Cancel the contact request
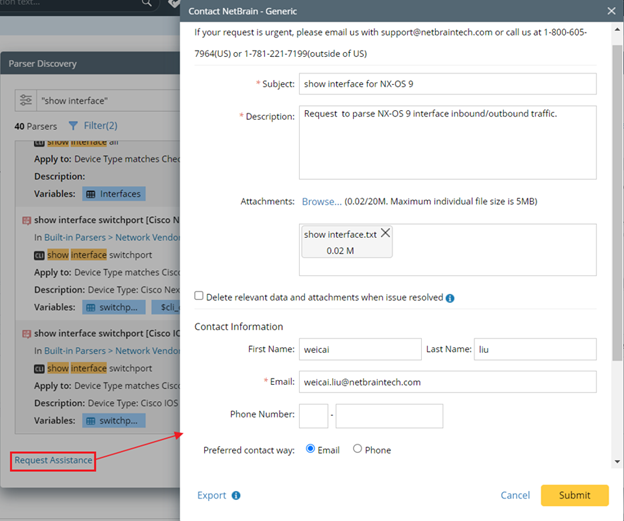 pos(515,495)
